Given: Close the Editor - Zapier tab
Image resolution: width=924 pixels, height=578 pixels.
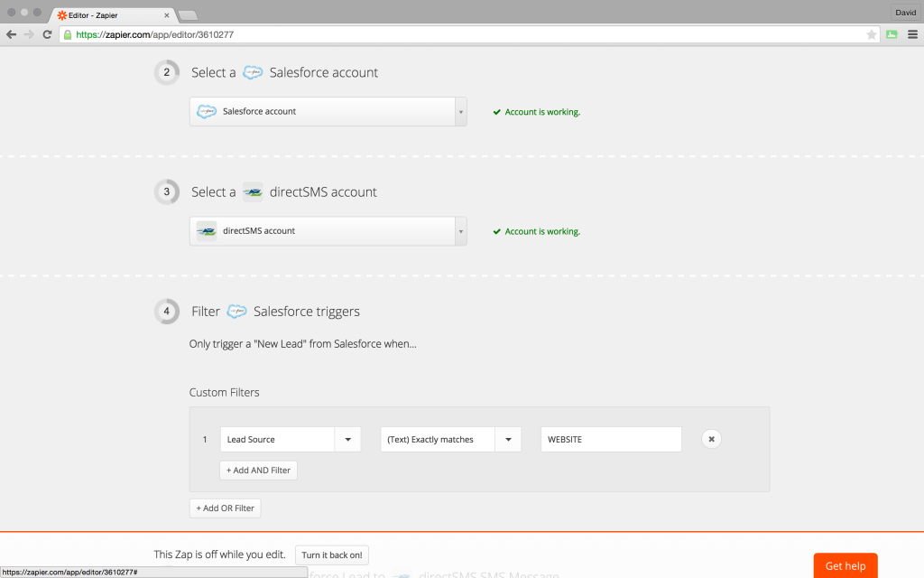Looking at the screenshot, I should [x=167, y=15].
